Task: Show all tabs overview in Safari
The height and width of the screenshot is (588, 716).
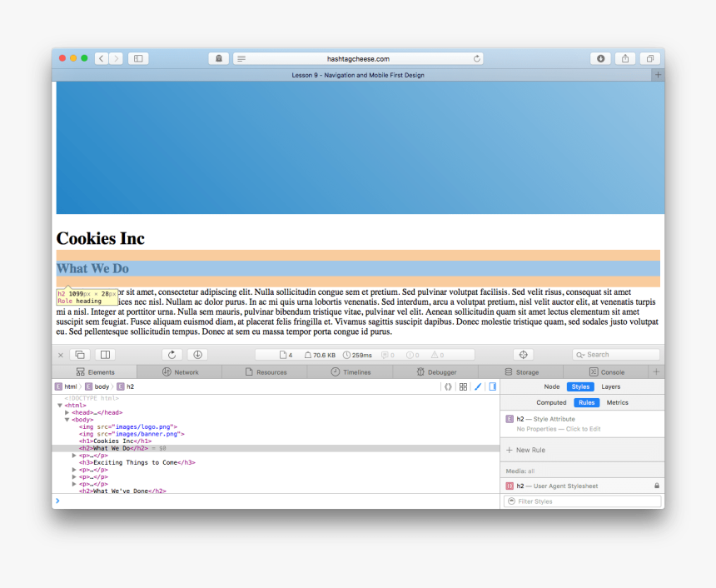Action: (649, 58)
